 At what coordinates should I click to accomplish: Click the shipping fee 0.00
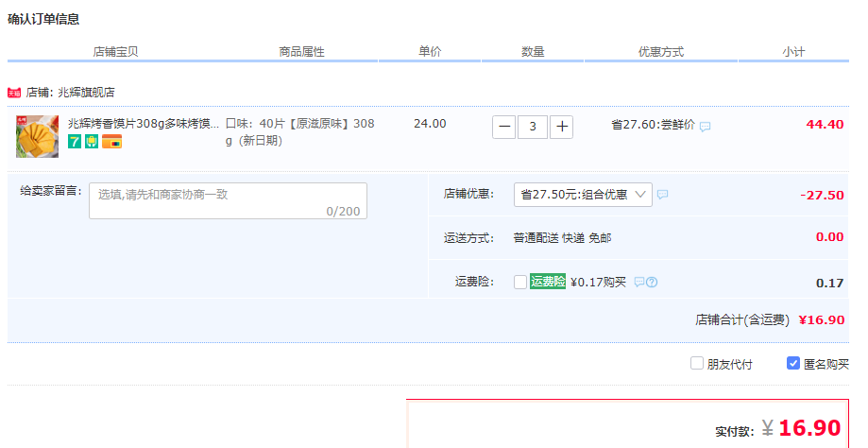tap(830, 237)
